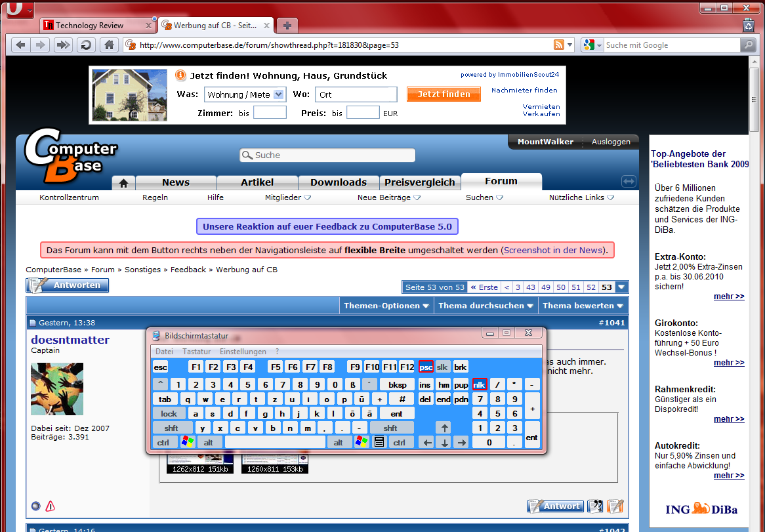Toggle left alt key on keyboard
Screen dimensions: 765x532
click(x=209, y=442)
